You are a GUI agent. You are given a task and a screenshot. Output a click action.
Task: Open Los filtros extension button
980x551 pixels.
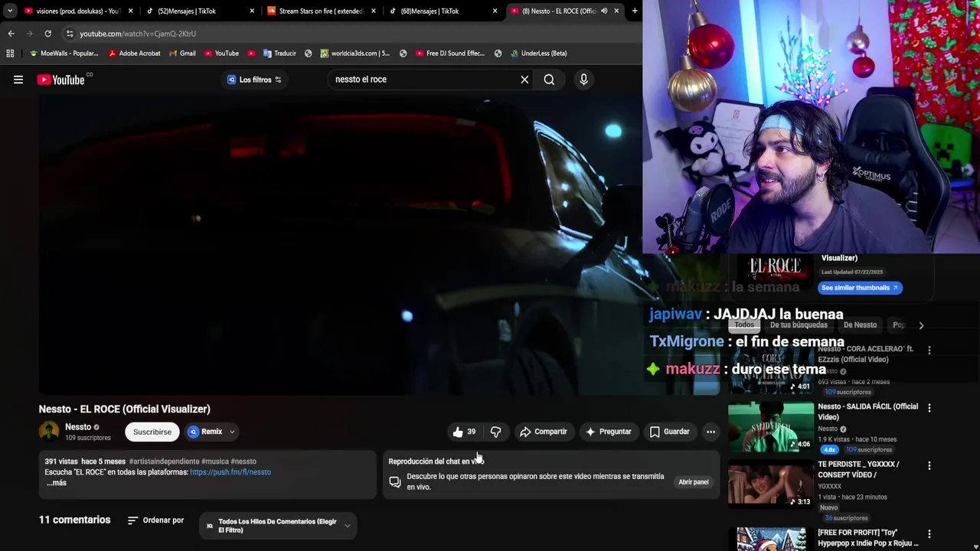pos(254,80)
